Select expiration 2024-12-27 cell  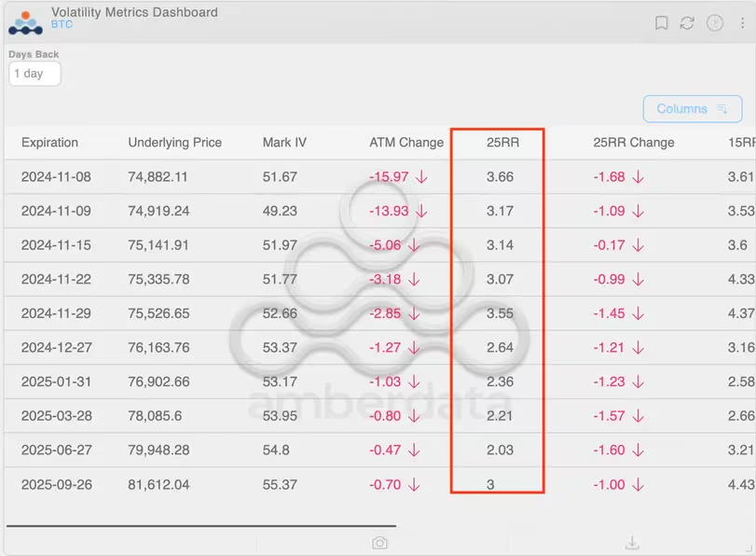57,348
